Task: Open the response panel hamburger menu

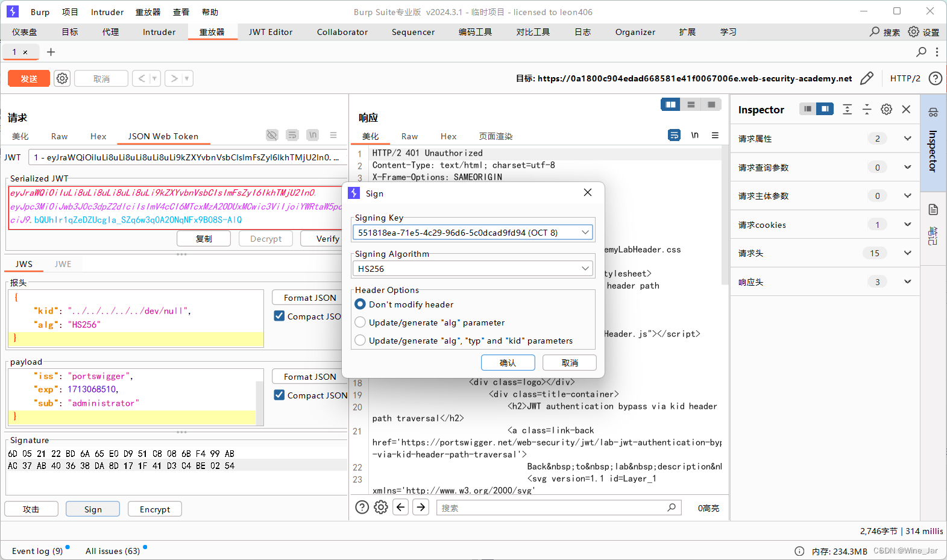Action: pos(715,135)
